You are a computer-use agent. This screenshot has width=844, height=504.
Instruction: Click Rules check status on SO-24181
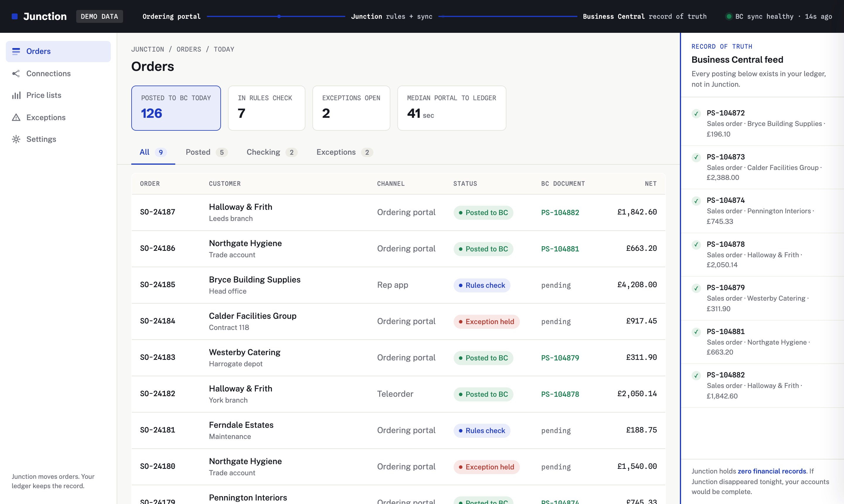pyautogui.click(x=482, y=431)
